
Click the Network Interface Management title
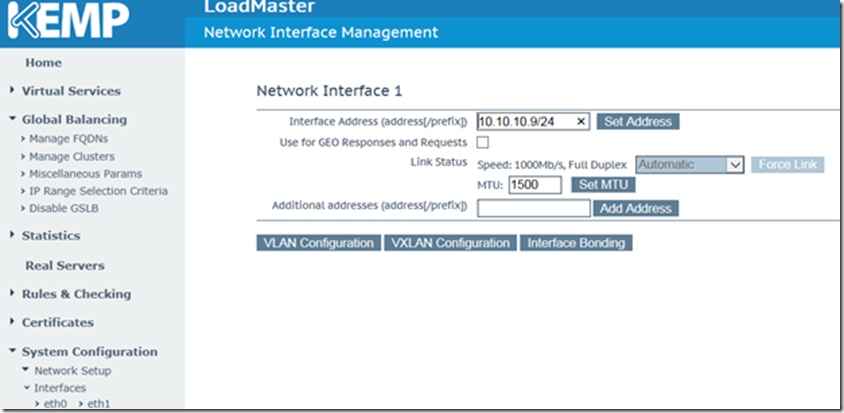[321, 32]
